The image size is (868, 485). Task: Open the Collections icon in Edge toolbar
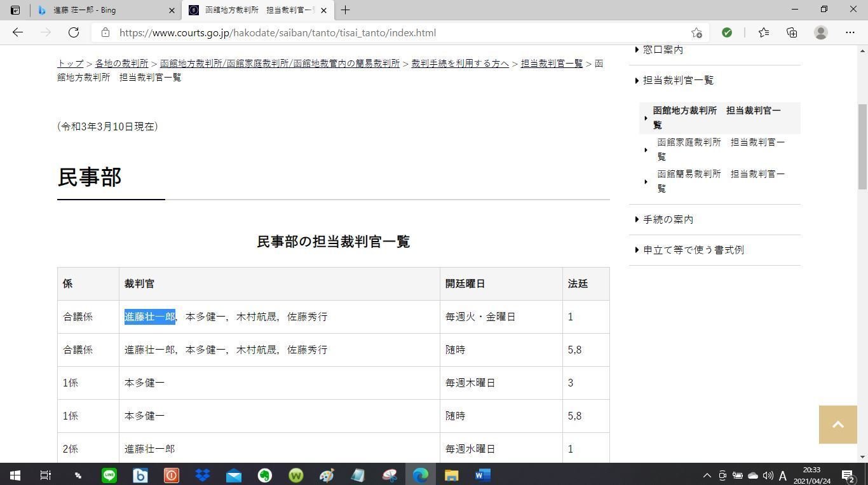(792, 32)
